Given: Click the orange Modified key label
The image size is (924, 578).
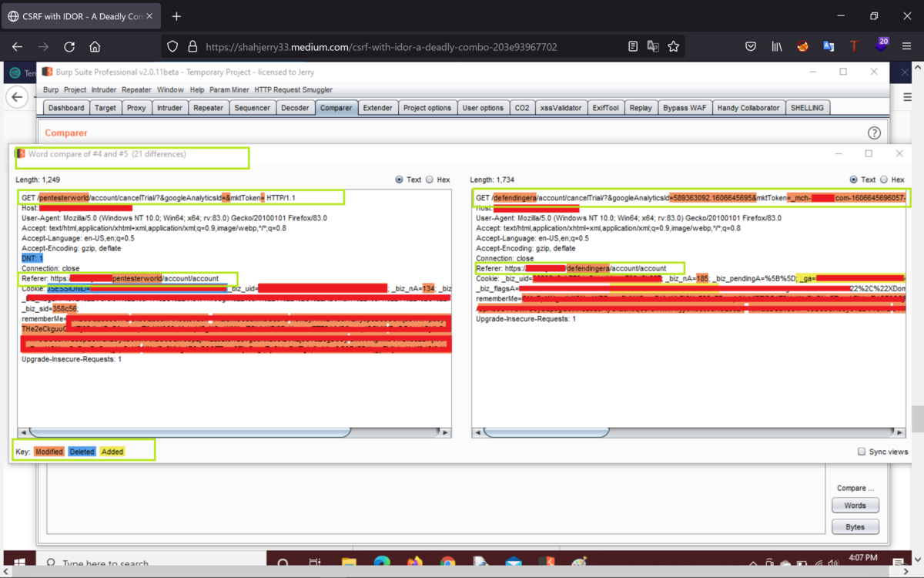Looking at the screenshot, I should pyautogui.click(x=49, y=452).
